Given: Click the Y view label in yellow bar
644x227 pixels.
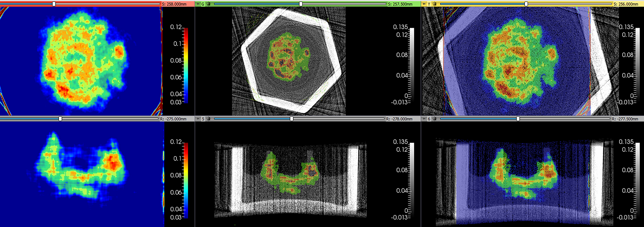Looking at the screenshot, I should click(429, 4).
